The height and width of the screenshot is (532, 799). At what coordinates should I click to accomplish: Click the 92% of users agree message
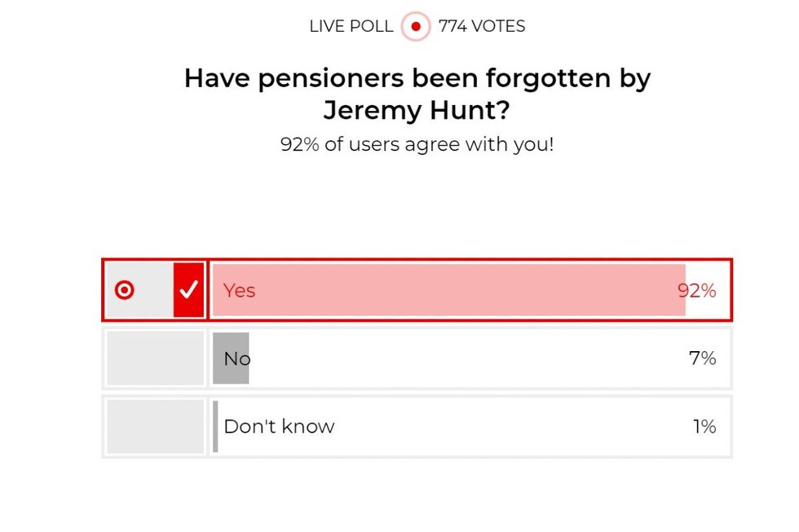tap(417, 144)
